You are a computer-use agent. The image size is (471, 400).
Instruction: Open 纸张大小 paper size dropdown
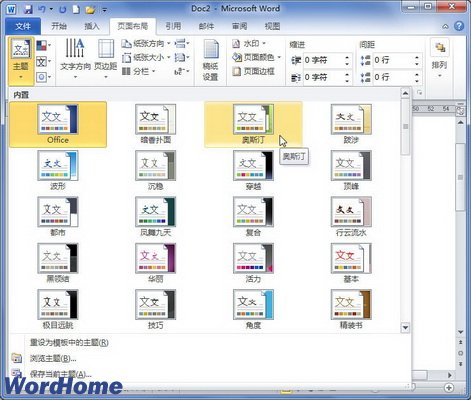[x=146, y=58]
